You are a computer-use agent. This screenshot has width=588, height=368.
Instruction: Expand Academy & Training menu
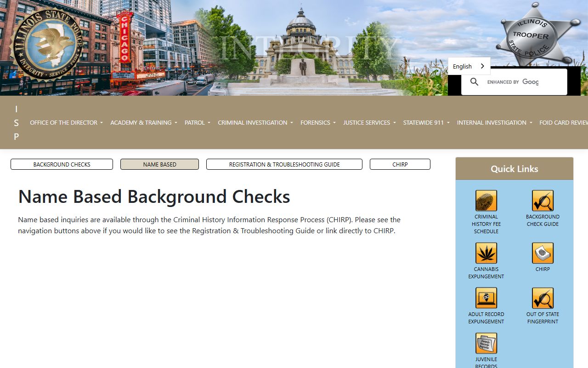pyautogui.click(x=144, y=122)
